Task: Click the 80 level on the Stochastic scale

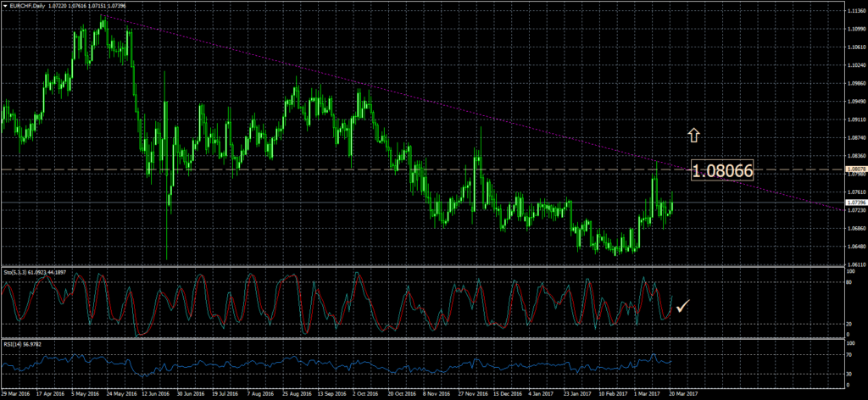Action: (x=850, y=285)
